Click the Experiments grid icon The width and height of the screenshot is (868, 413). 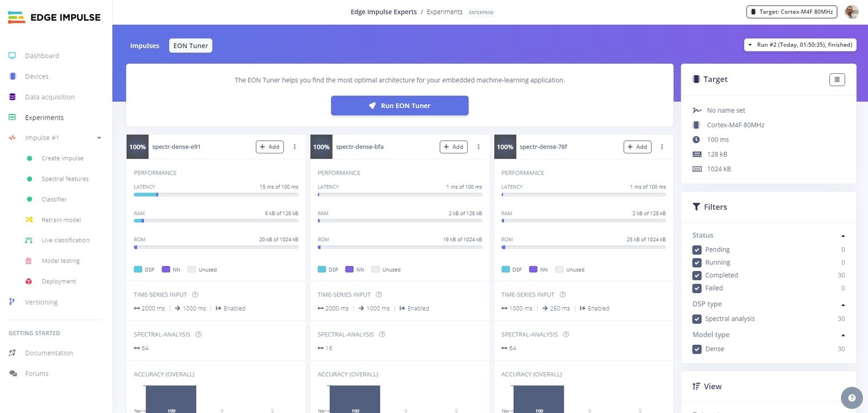pos(12,118)
